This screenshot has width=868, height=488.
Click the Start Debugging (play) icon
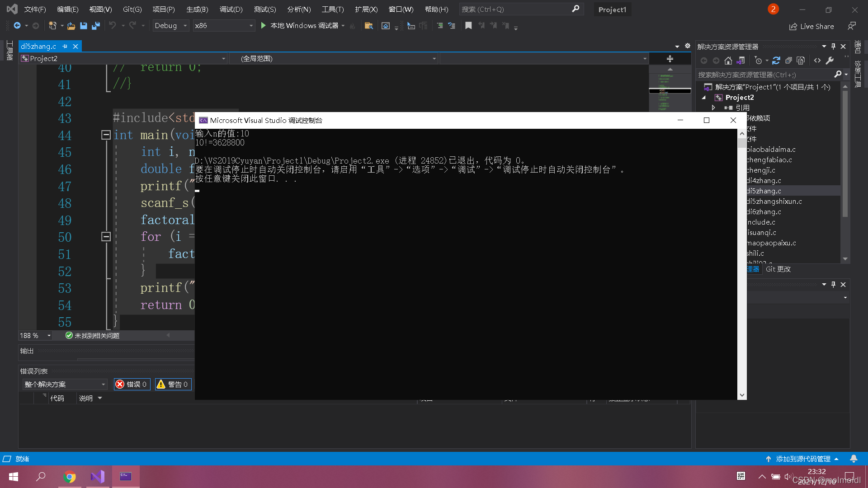(263, 26)
